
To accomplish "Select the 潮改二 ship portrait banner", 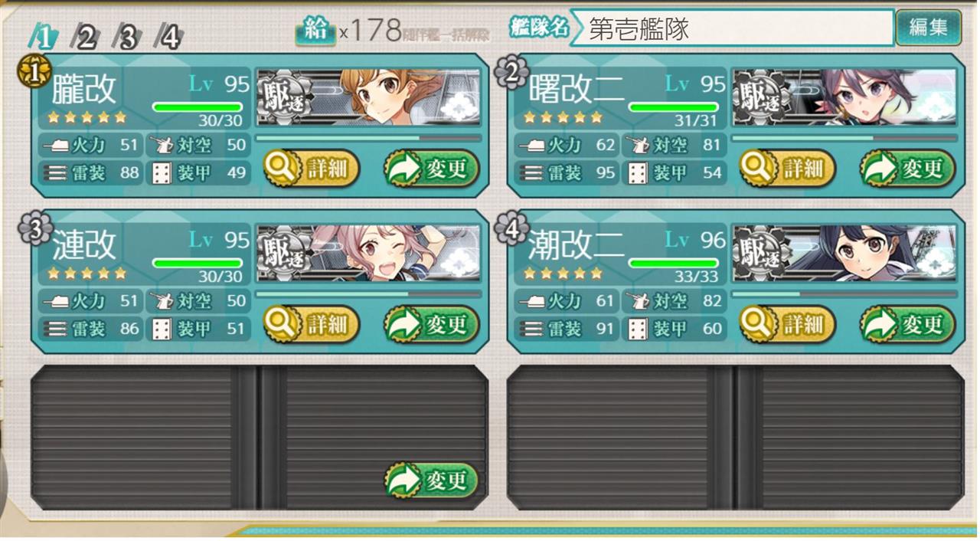I will pos(844,254).
